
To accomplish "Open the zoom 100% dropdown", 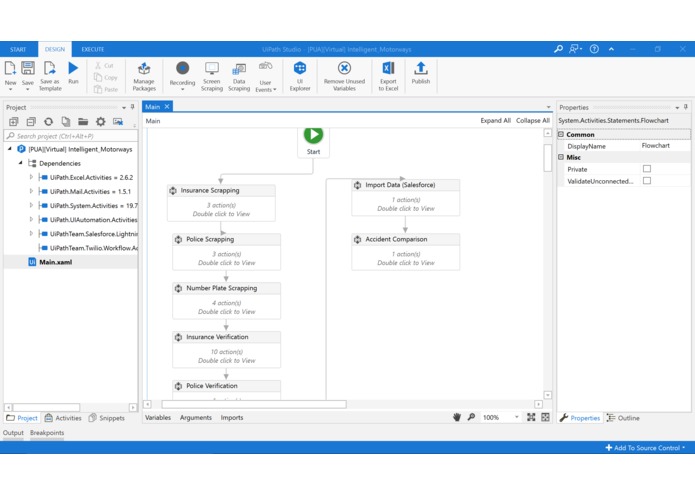I will point(516,417).
